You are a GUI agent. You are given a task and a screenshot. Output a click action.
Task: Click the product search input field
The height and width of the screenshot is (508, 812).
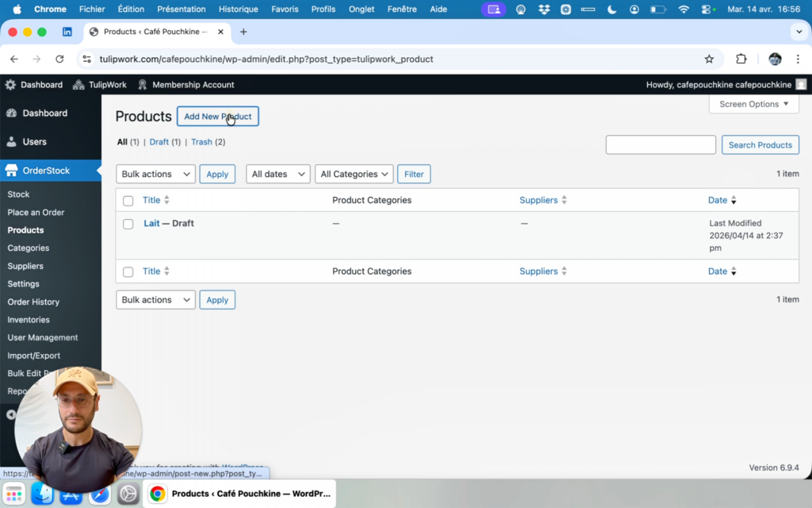click(660, 144)
